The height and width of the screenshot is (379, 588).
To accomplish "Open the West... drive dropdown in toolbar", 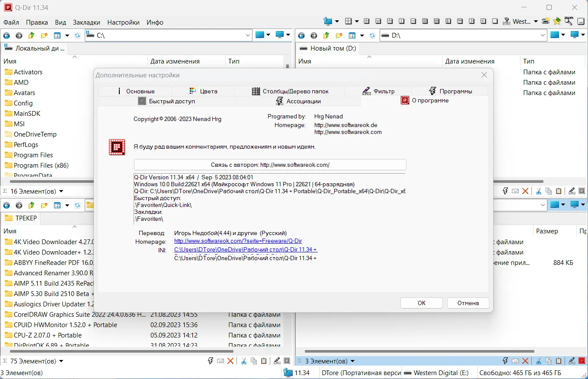I will point(536,21).
